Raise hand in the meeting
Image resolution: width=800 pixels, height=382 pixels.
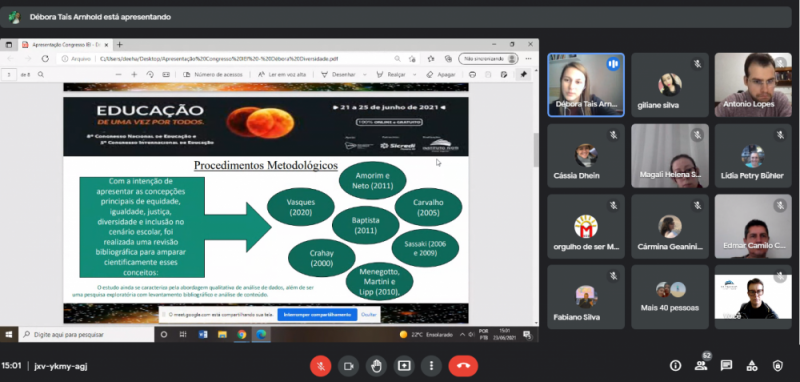(x=377, y=366)
